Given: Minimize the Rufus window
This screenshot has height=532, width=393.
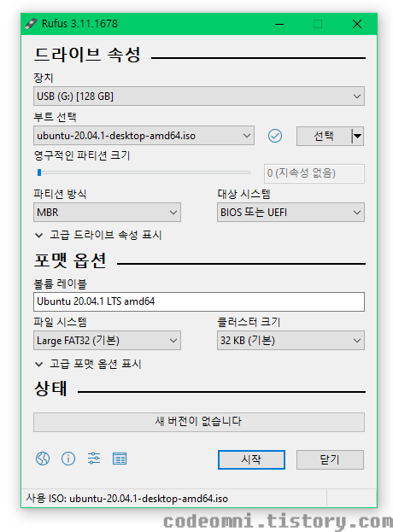Looking at the screenshot, I should [279, 24].
